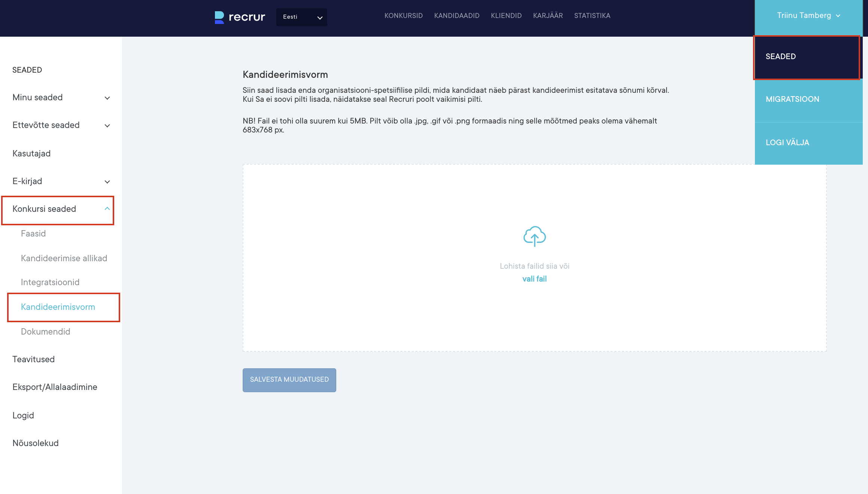Viewport: 868px width, 494px height.
Task: Click the cloud upload icon
Action: (x=534, y=236)
